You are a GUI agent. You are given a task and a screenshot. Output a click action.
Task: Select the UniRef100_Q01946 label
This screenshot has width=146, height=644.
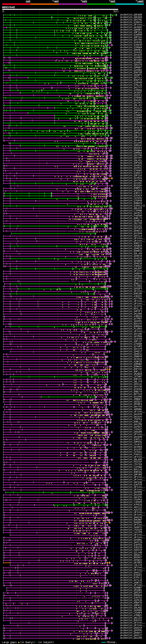point(131,397)
